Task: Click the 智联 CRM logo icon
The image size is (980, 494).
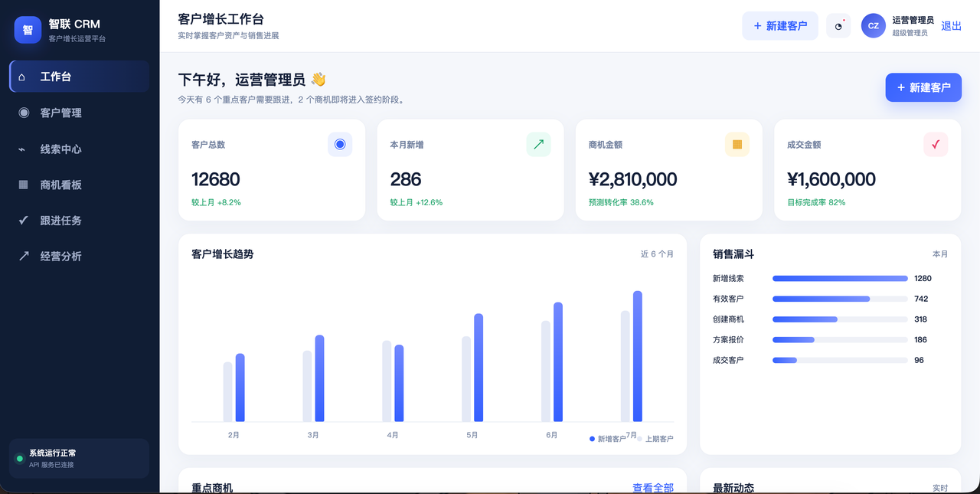Action: (x=28, y=30)
